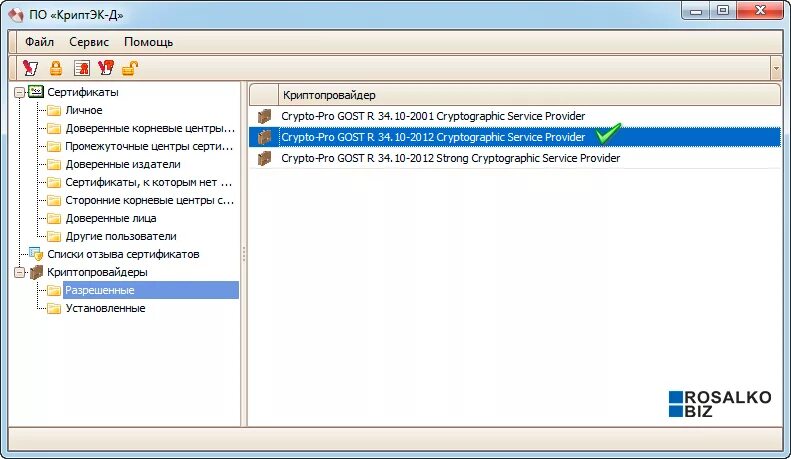Select Промежуточные центры серти... folder

149,146
